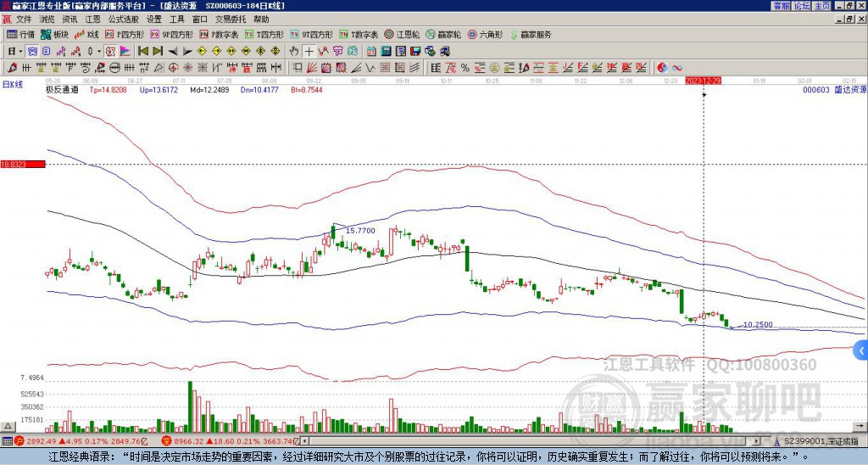Screen dimensions: 868x465
Task: Click the 000603 stock code label
Action: 816,89
